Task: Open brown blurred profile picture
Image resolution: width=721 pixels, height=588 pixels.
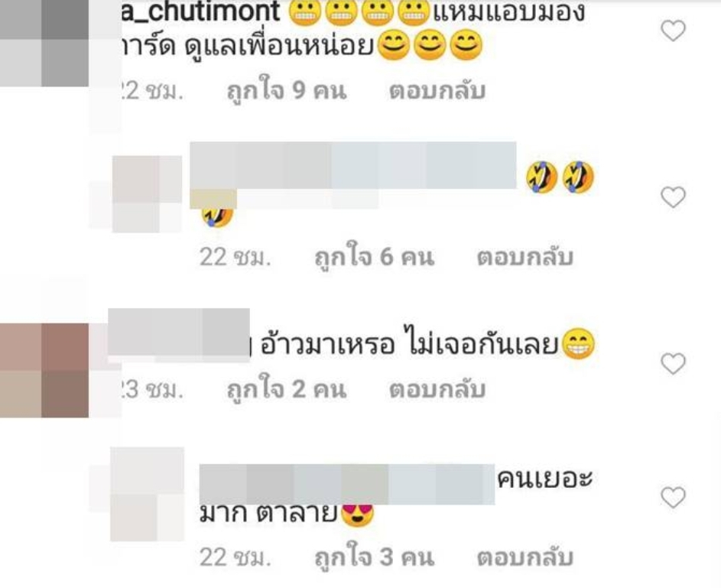Action: point(44,370)
